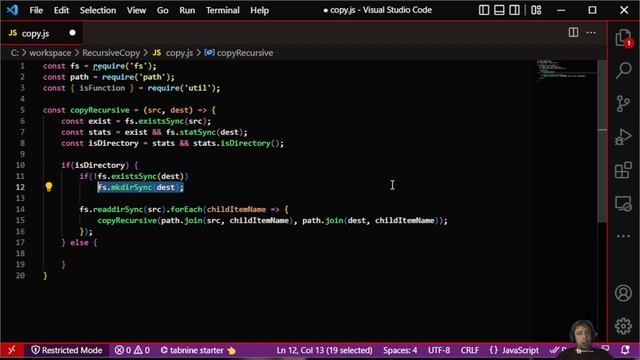Click Restricted Mode in status bar
The image size is (640, 360).
[x=67, y=350]
